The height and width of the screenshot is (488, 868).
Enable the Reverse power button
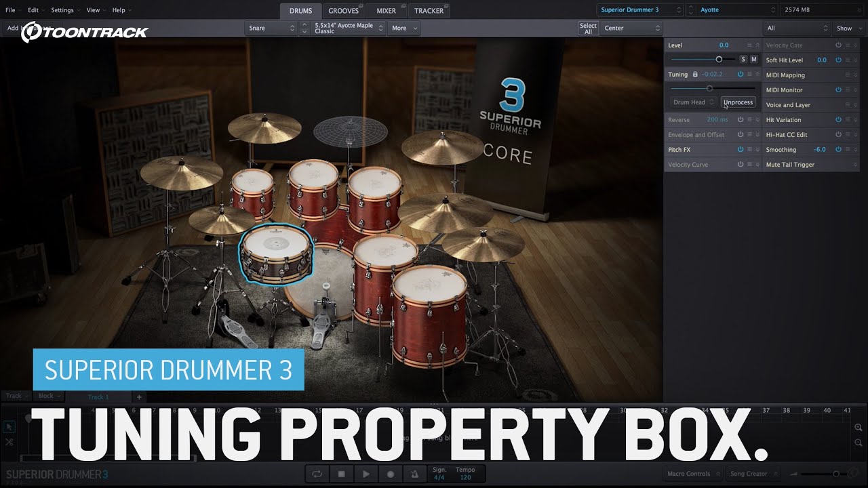click(741, 120)
